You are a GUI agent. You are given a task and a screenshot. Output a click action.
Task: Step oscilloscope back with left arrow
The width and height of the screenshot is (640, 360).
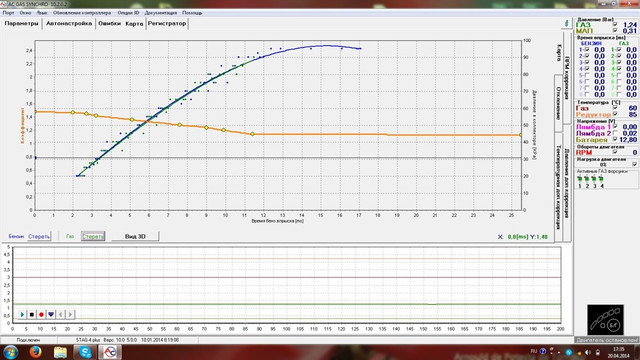[x=60, y=314]
